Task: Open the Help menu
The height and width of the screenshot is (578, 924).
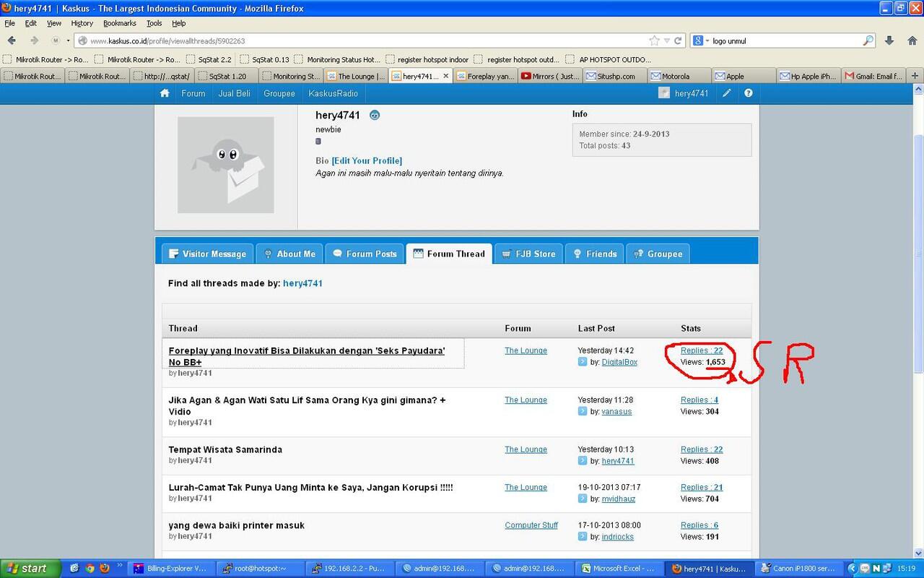Action: pyautogui.click(x=179, y=23)
